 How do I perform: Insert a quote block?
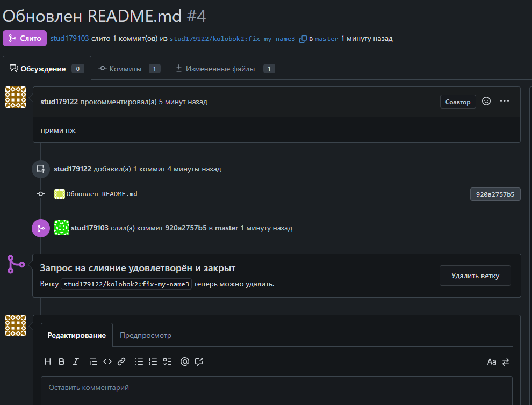(93, 362)
